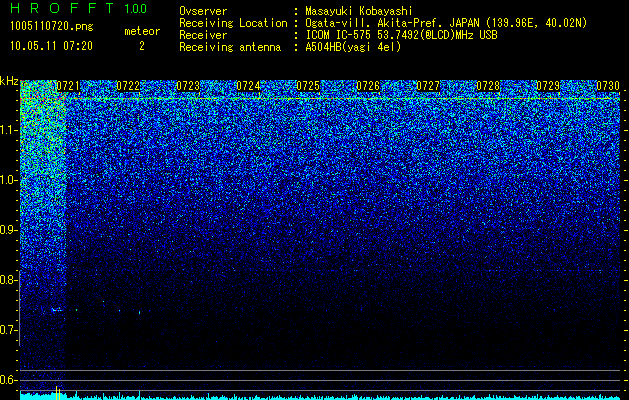Click the meteor count value 2

142,46
